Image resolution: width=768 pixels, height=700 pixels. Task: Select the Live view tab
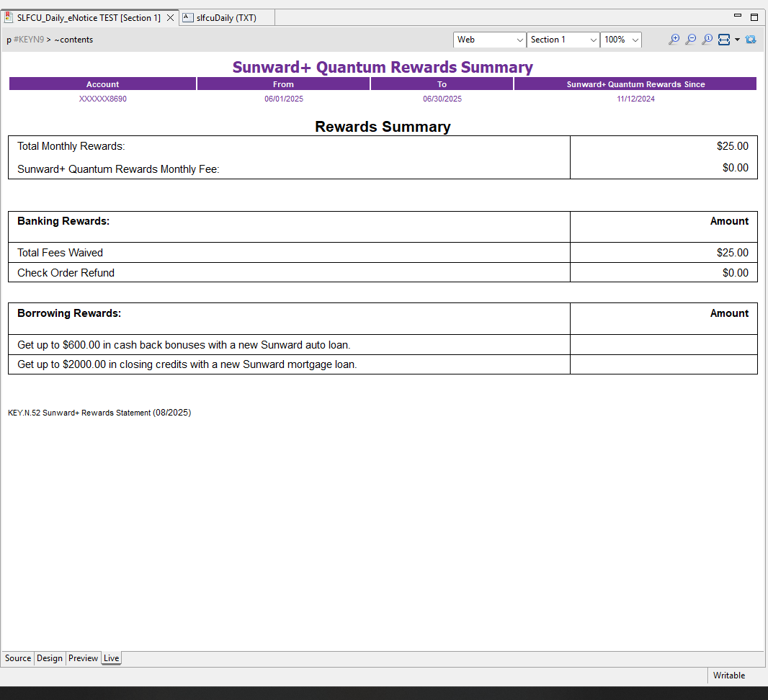[x=111, y=658]
